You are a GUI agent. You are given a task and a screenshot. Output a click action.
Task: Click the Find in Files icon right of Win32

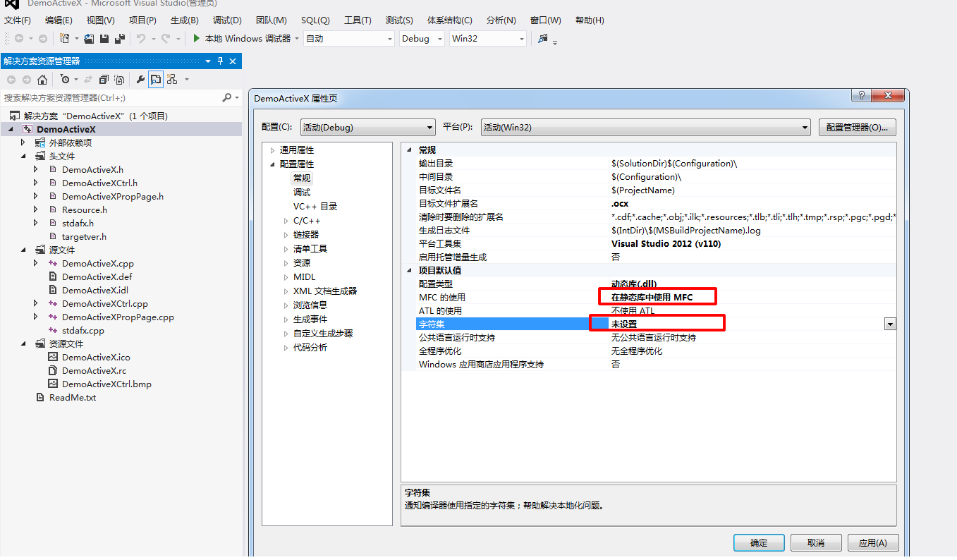(542, 39)
